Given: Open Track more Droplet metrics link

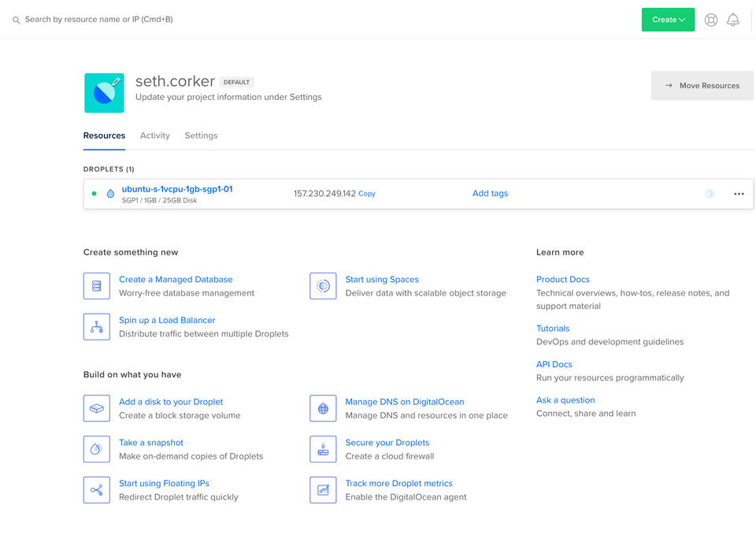Looking at the screenshot, I should (x=398, y=483).
